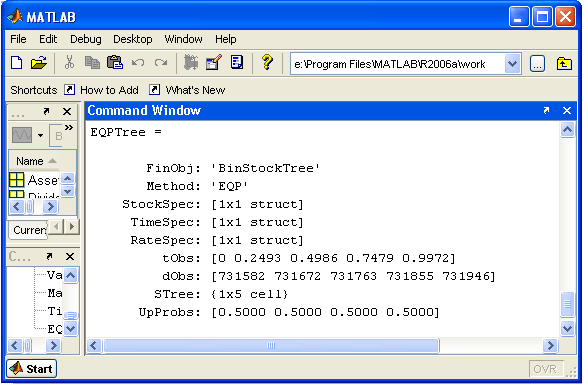Screen dimensions: 584x385
Task: Open the Debug menu
Action: click(x=86, y=39)
